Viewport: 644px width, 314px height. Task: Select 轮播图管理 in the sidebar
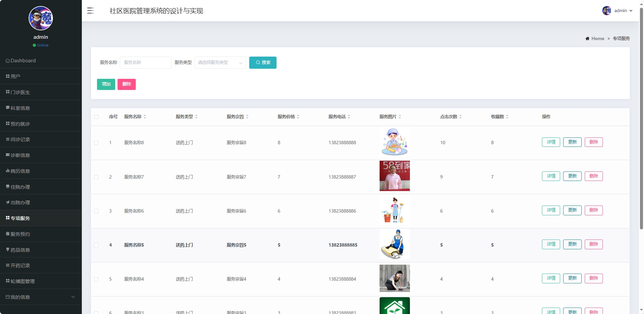pos(41,281)
